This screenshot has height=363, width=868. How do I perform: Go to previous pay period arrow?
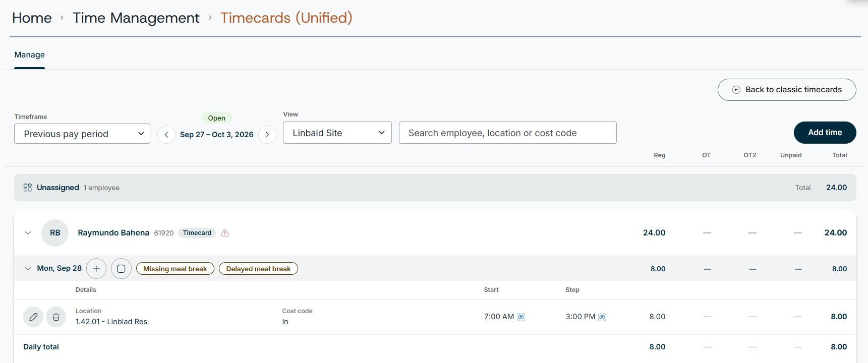[166, 135]
